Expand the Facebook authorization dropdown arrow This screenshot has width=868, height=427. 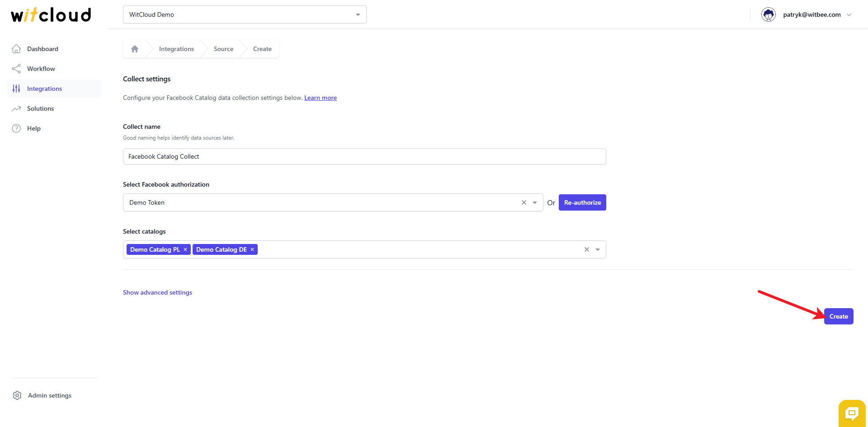click(x=535, y=202)
